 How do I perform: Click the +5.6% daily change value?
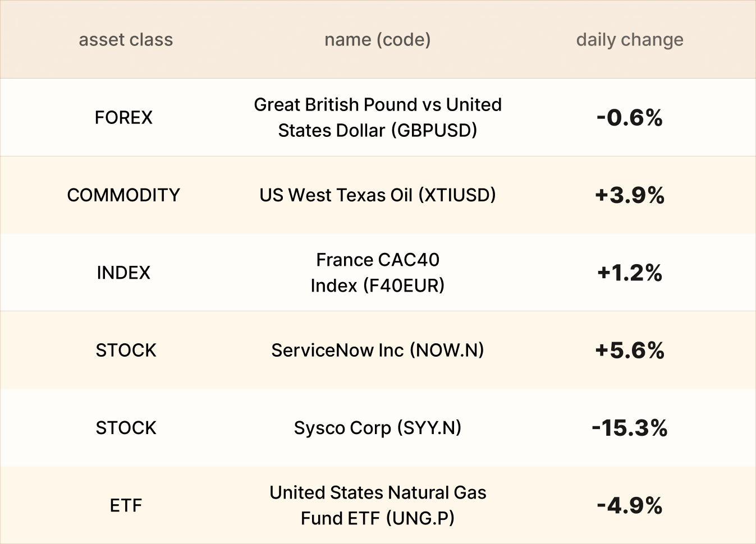(630, 351)
